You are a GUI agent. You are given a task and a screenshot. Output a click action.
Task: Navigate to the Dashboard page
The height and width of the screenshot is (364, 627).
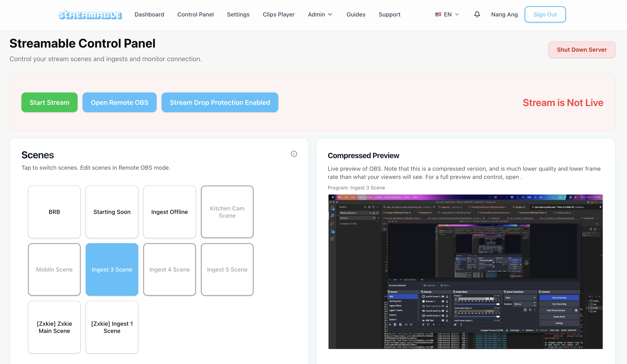(149, 14)
